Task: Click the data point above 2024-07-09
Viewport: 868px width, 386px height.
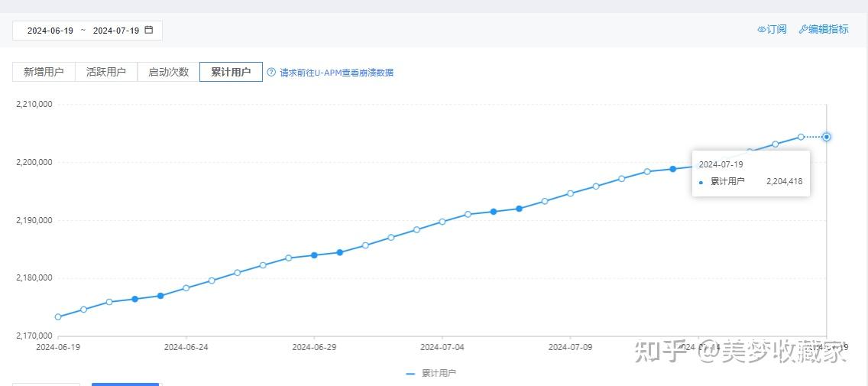Action: click(570, 193)
